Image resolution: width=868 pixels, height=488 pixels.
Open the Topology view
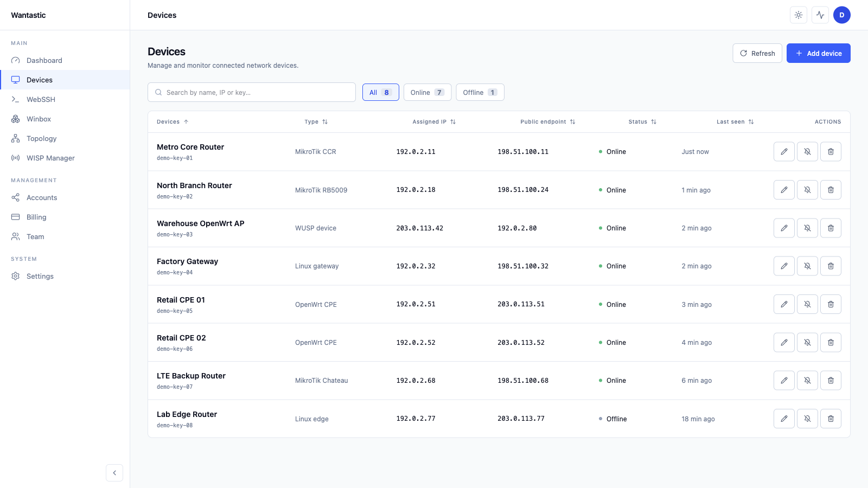pos(65,138)
